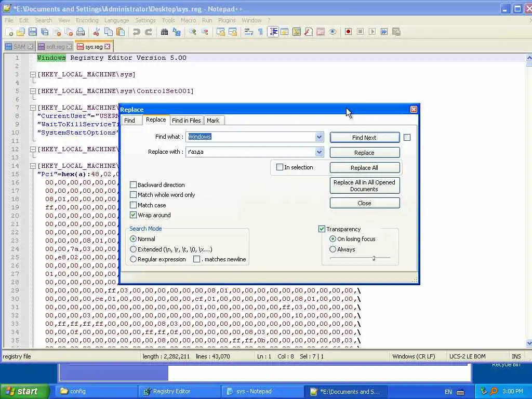Switch to the soft.reg document tab
Viewport: 532px width, 399px height.
[55, 46]
